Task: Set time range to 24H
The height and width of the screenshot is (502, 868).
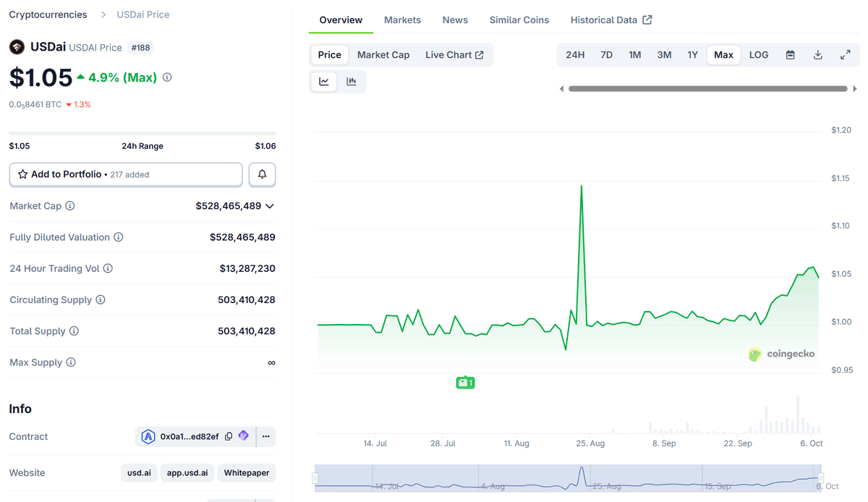Action: point(575,55)
